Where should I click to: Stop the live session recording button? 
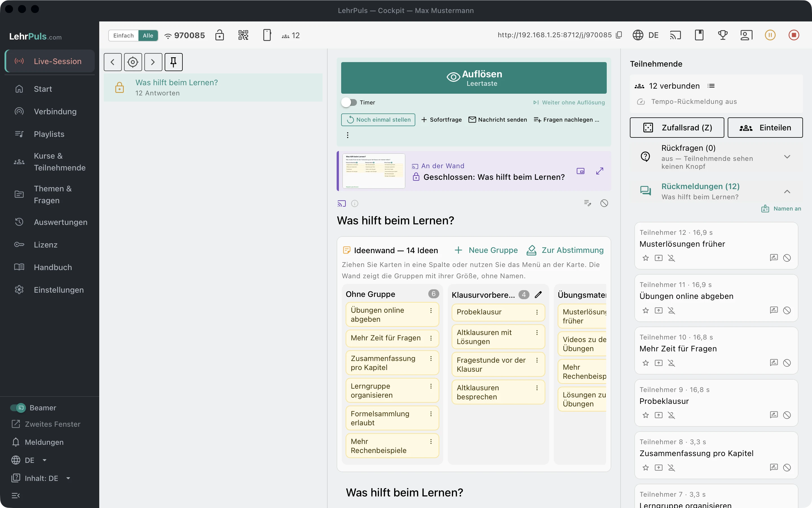(x=794, y=35)
